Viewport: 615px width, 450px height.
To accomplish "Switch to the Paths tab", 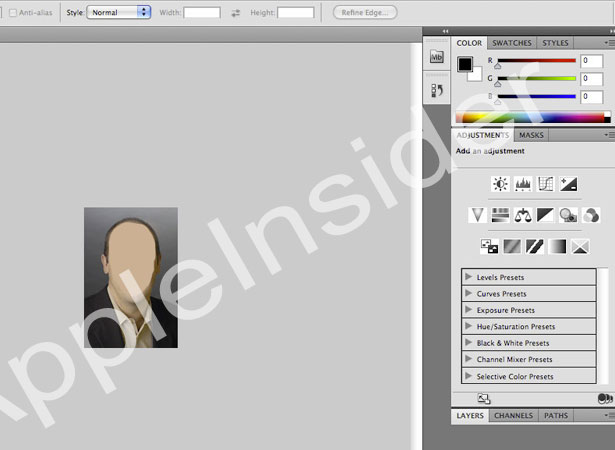I will [x=556, y=415].
